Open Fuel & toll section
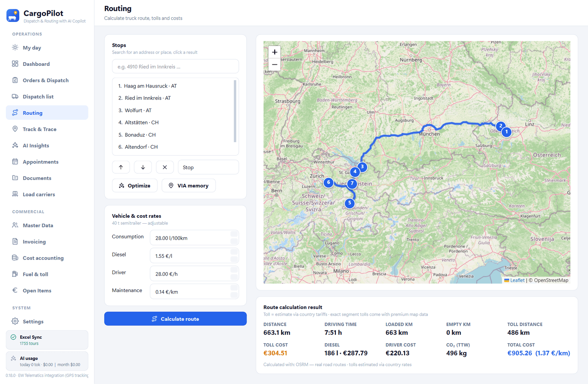The width and height of the screenshot is (588, 384). click(x=47, y=274)
